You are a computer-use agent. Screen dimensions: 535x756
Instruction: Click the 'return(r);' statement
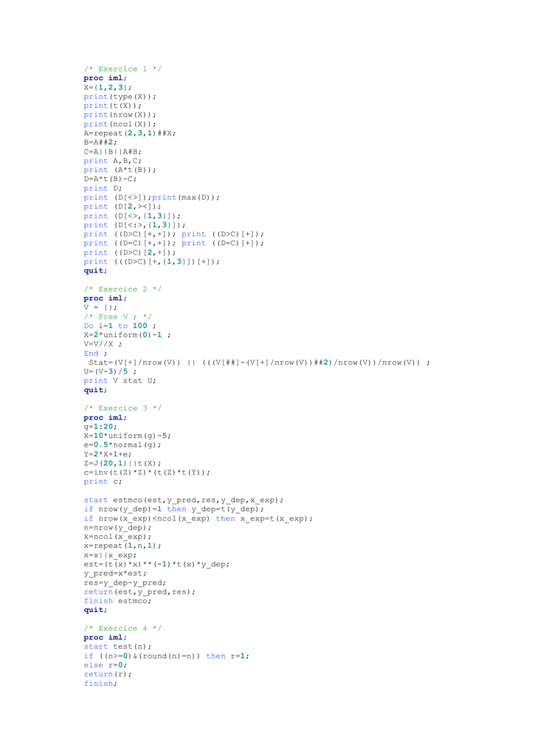tap(108, 675)
